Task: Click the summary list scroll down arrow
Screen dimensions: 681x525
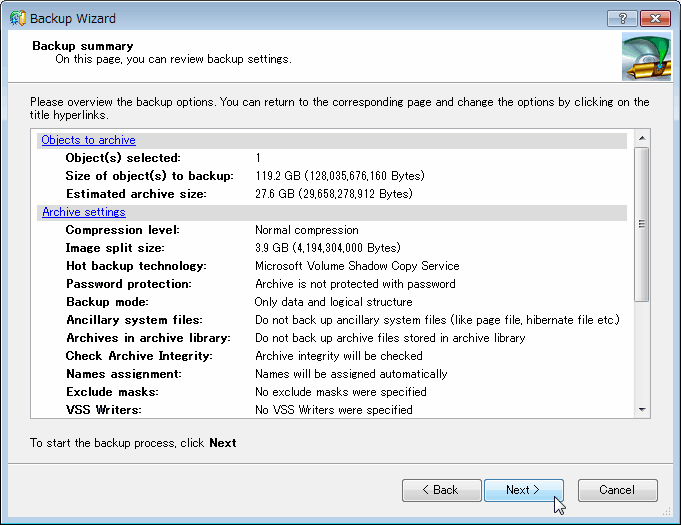Action: pos(642,409)
